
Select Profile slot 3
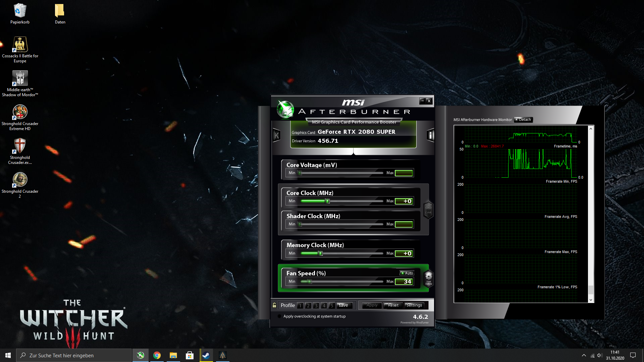tap(316, 305)
